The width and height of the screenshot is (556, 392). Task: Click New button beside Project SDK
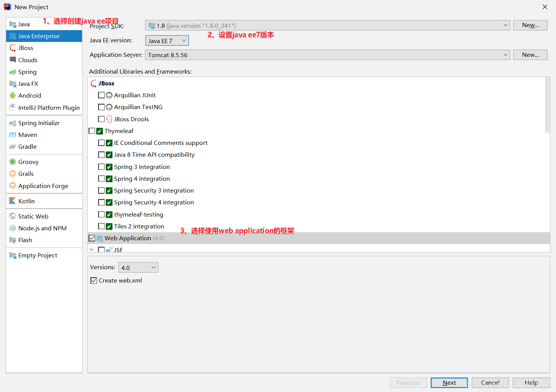pyautogui.click(x=530, y=25)
